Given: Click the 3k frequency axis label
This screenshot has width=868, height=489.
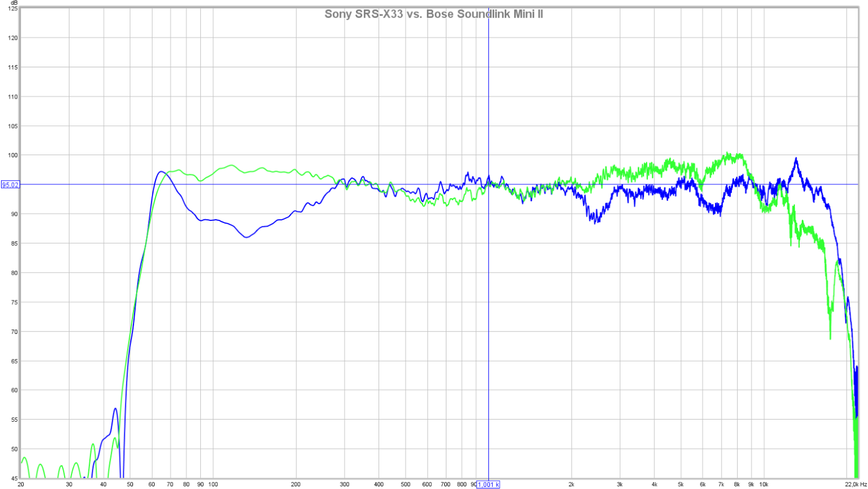Looking at the screenshot, I should (620, 484).
